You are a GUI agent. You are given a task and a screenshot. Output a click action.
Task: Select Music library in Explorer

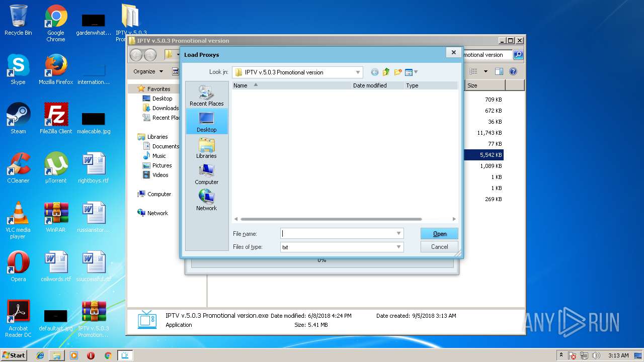click(159, 156)
